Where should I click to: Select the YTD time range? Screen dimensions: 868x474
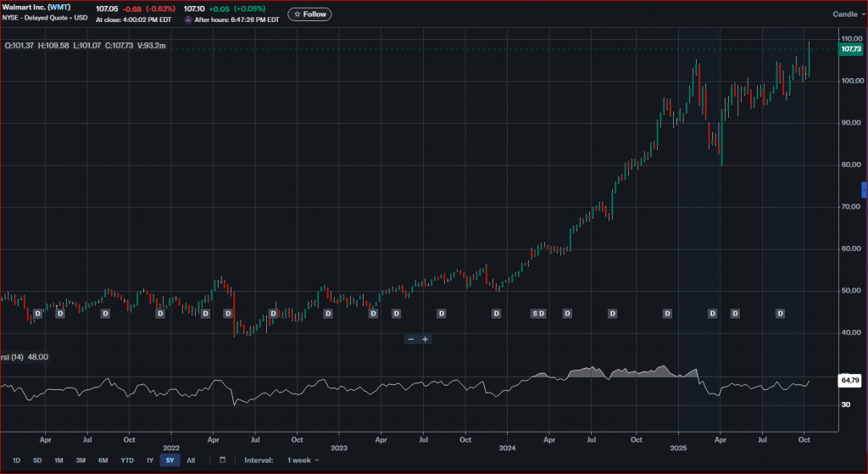[126, 460]
